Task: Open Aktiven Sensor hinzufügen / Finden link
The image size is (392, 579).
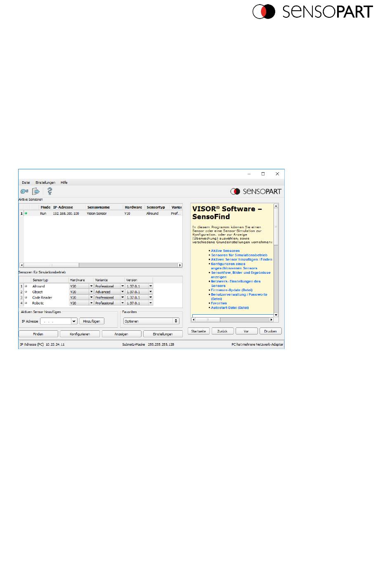Action: [242, 259]
